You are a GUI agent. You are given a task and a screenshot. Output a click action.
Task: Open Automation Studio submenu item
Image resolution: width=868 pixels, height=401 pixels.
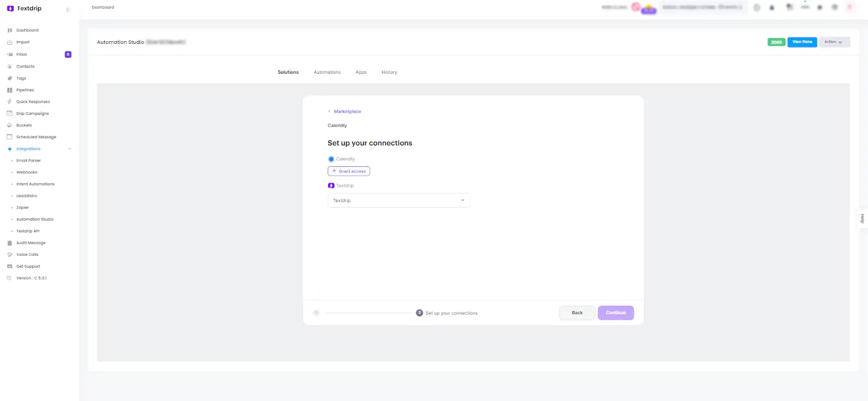click(35, 219)
